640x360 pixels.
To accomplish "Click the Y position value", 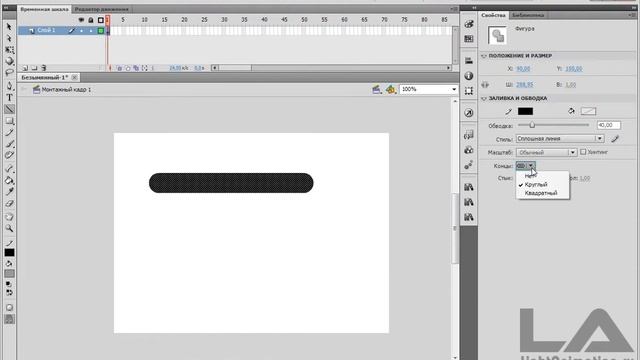I will tap(574, 69).
